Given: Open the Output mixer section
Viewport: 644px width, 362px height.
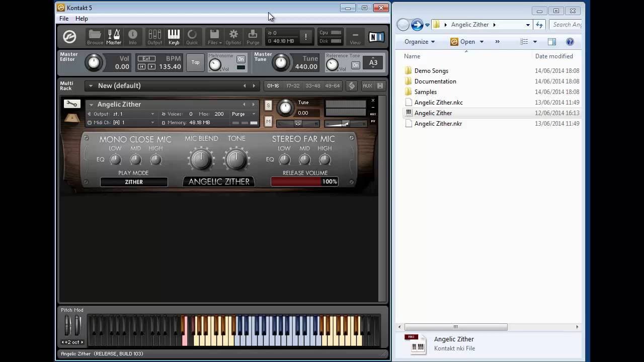Looking at the screenshot, I should click(154, 37).
